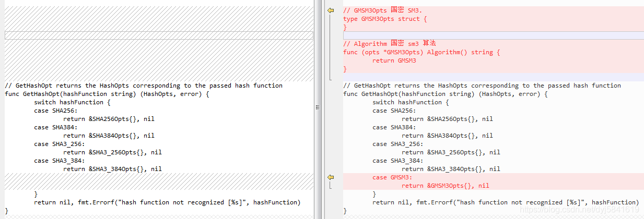Select 'case SHA3_384:' in left pane
This screenshot has height=219, width=644.
pyautogui.click(x=60, y=161)
